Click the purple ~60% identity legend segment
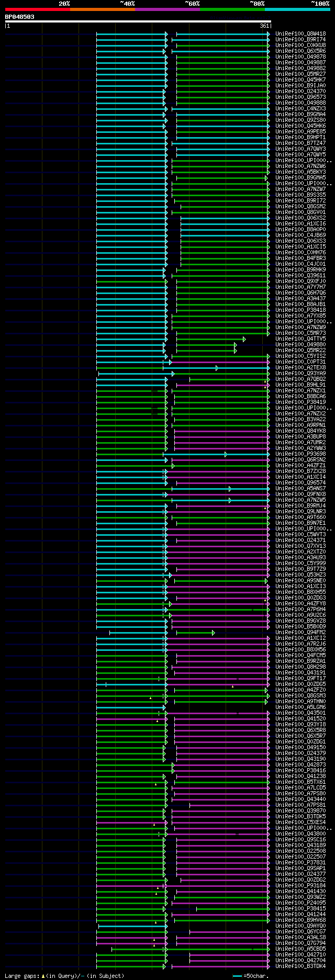 pyautogui.click(x=167, y=9)
